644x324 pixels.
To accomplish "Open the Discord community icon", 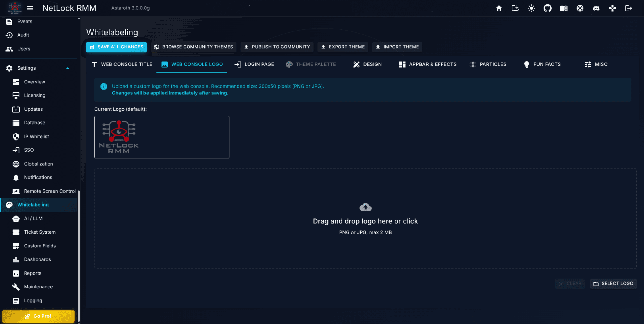I will (596, 8).
